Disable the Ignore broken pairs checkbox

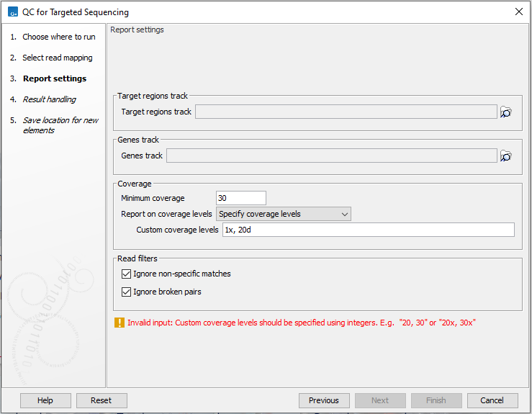(x=127, y=292)
